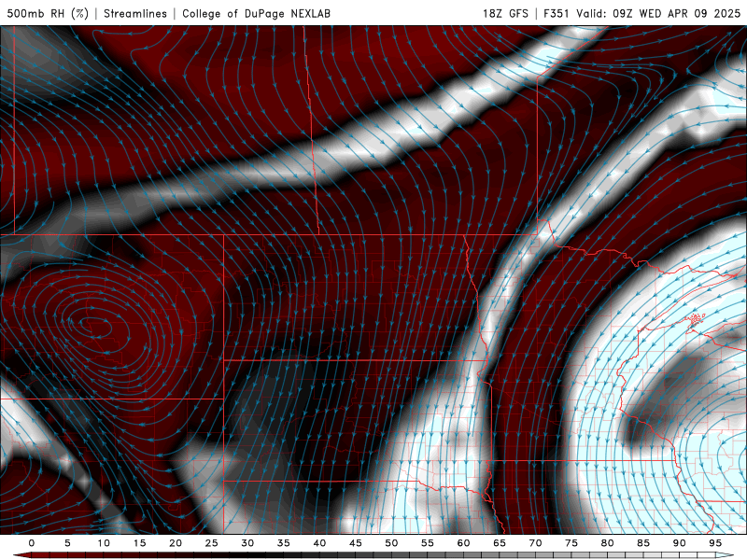Click the '65' colorbar scale label
Viewport: 747px width, 560px height.
pyautogui.click(x=500, y=543)
